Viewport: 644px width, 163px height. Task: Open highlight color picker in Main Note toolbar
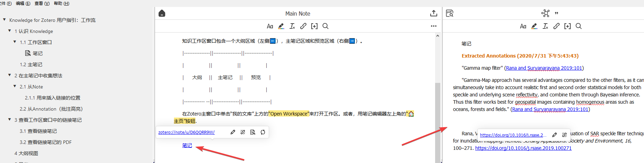pos(281,26)
